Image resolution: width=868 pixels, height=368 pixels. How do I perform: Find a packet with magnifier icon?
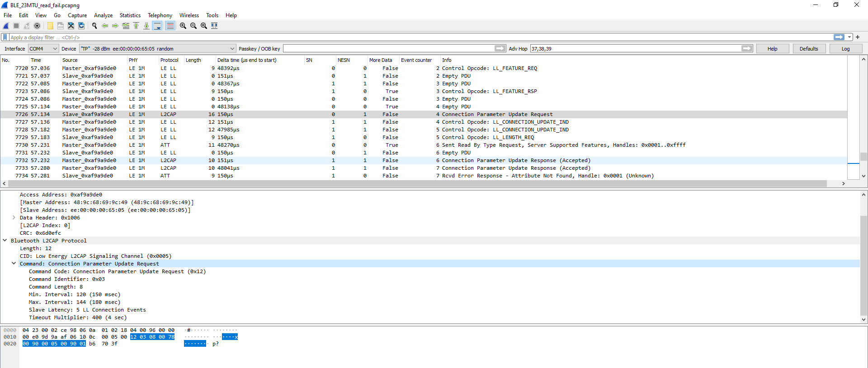(94, 26)
